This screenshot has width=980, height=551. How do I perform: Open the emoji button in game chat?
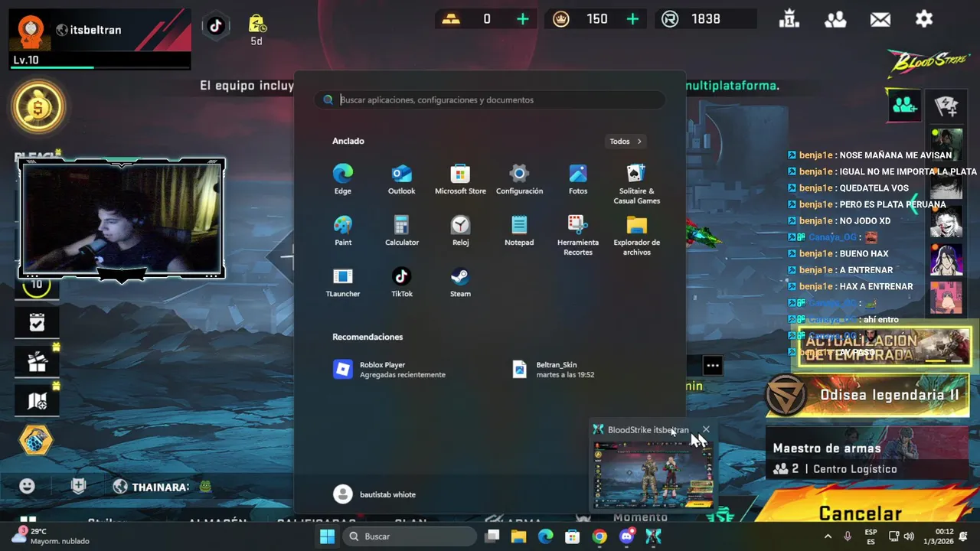pyautogui.click(x=27, y=486)
